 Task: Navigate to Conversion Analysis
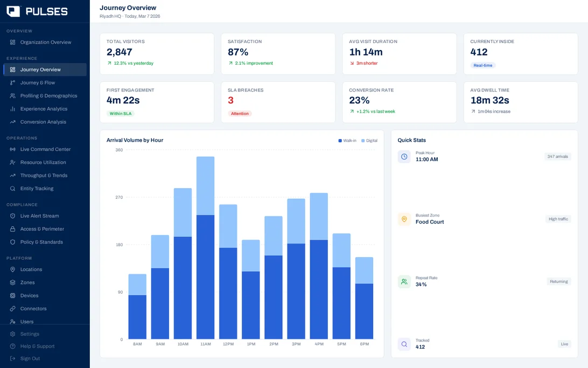click(45, 122)
